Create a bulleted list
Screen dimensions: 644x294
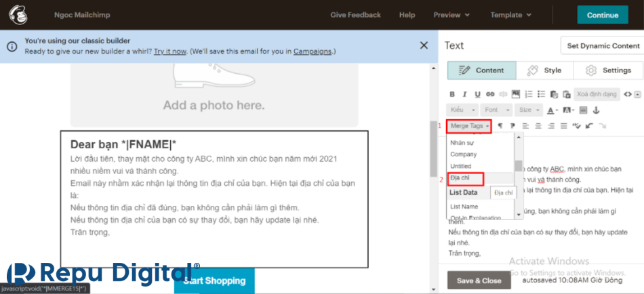(x=542, y=94)
